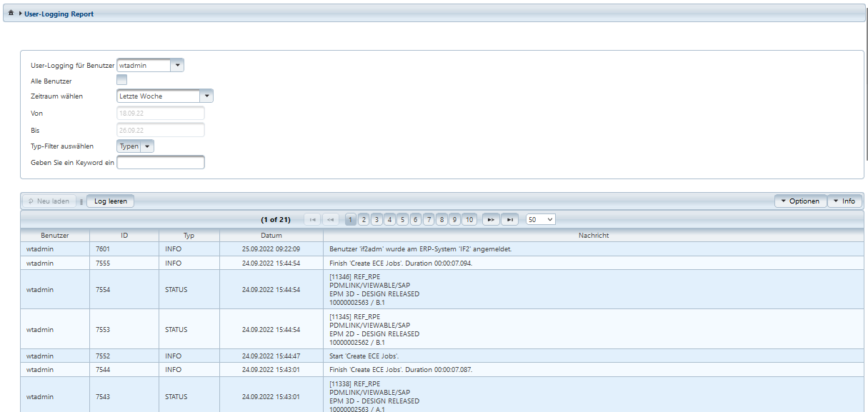The image size is (868, 412).
Task: Enable the Alle Benutzer checkbox
Action: click(x=121, y=80)
